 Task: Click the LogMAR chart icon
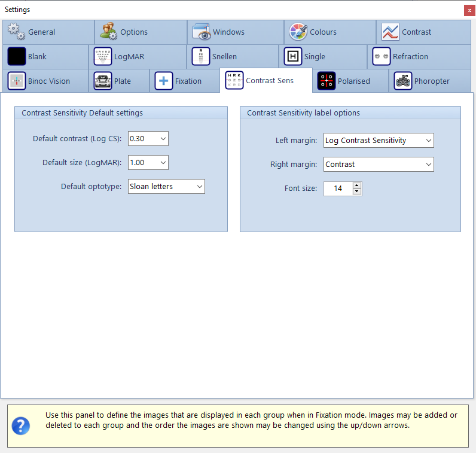click(x=103, y=57)
